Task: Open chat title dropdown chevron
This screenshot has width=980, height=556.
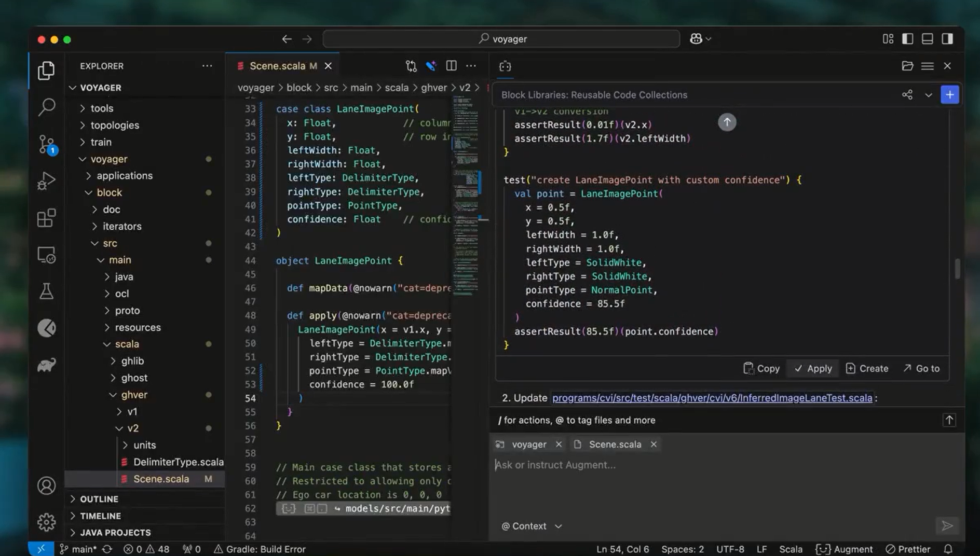Action: click(928, 94)
